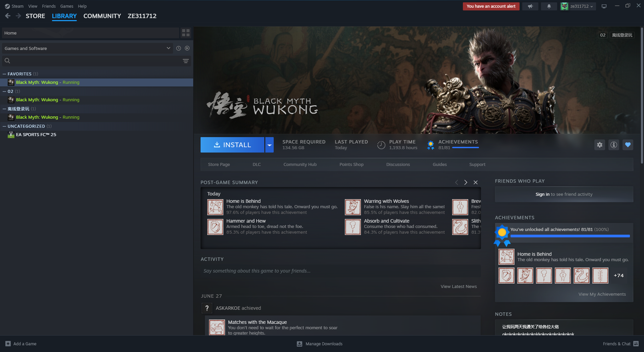
Task: Go forward with the navigation arrow
Action: [19, 16]
